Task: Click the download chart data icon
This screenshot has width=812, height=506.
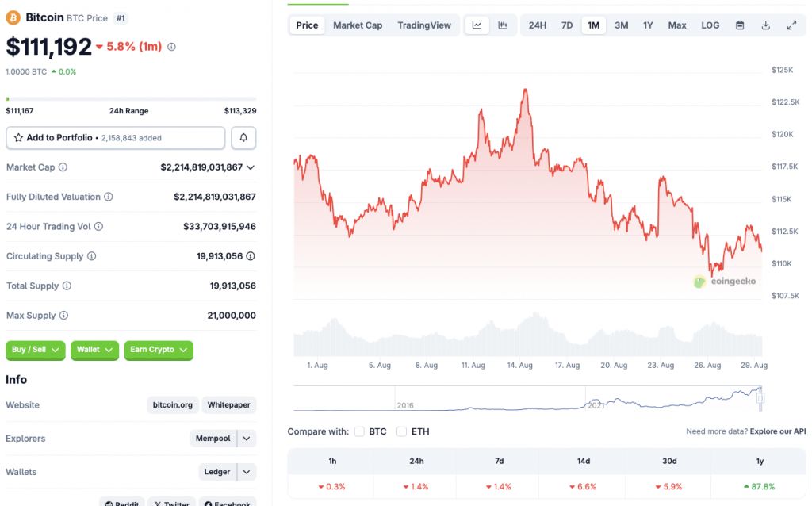Action: tap(766, 25)
